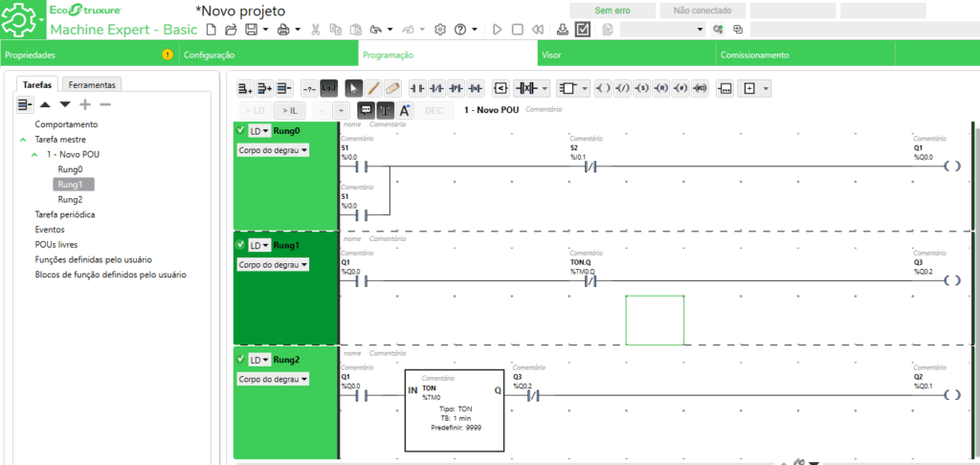Insert a comparison block
Screen dimensions: 980x465
[x=501, y=89]
